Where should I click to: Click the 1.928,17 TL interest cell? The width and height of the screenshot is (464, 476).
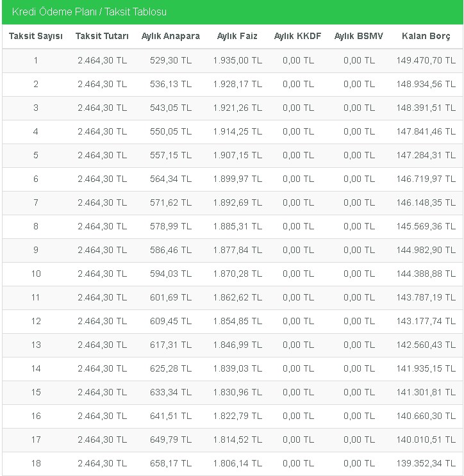tap(238, 84)
